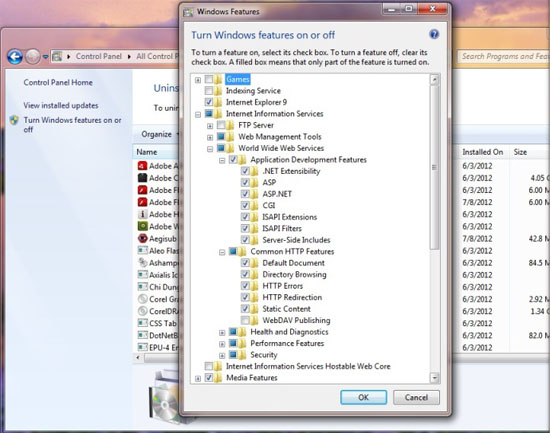Click the Security folder icon
Image resolution: width=550 pixels, height=433 pixels.
242,355
